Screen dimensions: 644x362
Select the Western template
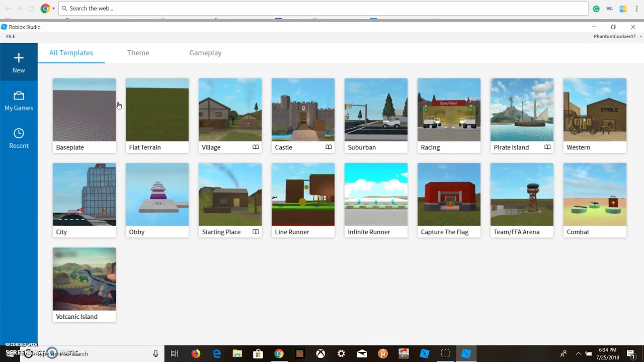click(595, 115)
